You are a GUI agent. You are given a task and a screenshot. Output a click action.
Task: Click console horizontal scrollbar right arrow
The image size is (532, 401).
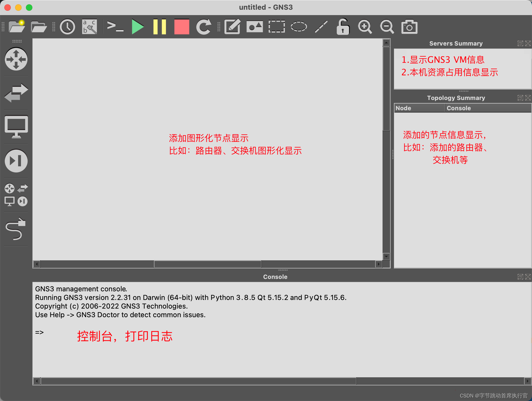click(x=527, y=381)
